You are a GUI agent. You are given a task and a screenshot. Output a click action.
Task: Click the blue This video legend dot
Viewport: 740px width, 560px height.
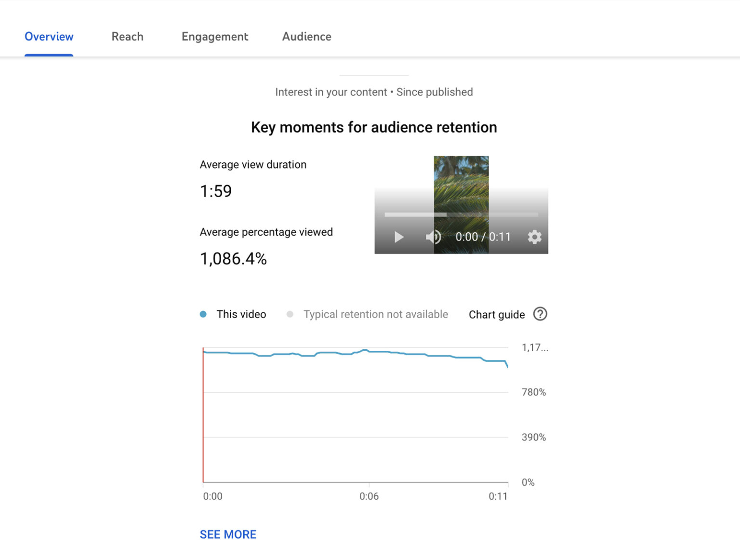[x=203, y=314]
